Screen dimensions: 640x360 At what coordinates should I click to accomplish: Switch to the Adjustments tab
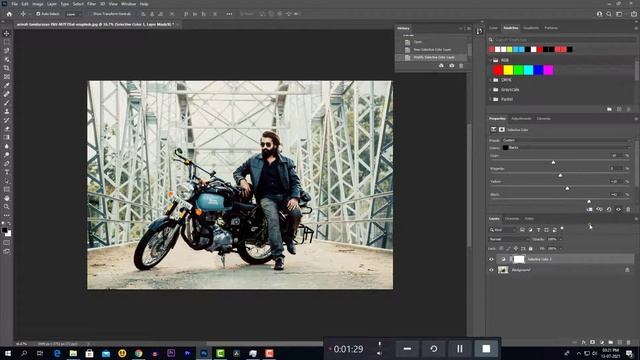pos(521,118)
